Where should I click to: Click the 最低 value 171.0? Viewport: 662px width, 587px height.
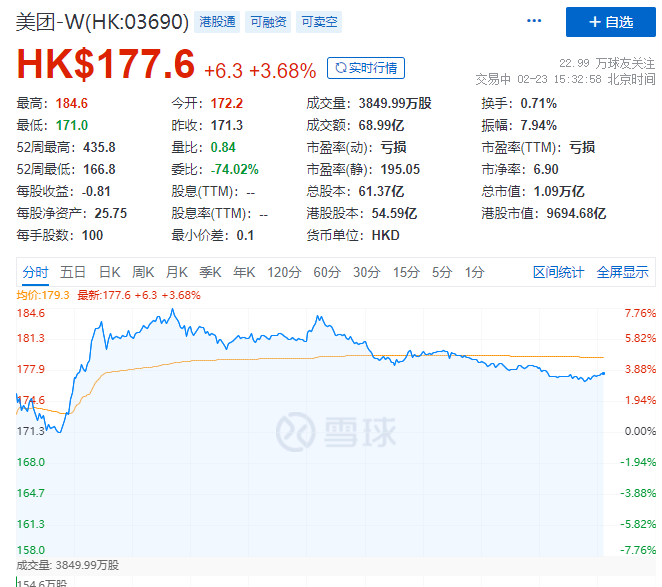click(x=72, y=125)
